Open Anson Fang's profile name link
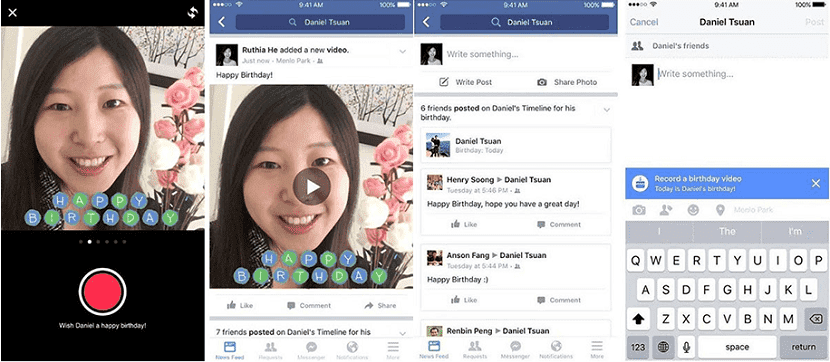Viewport: 830px width, 362px height. pyautogui.click(x=468, y=255)
